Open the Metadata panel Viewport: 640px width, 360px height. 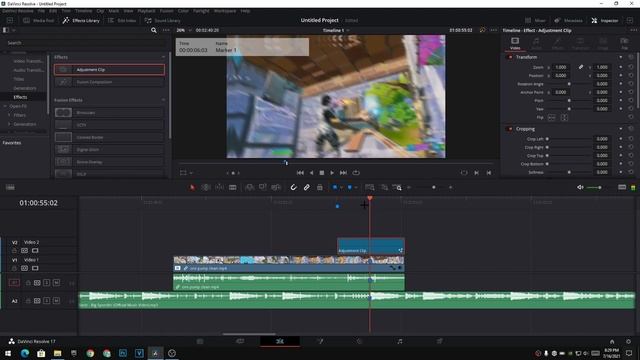click(x=569, y=20)
